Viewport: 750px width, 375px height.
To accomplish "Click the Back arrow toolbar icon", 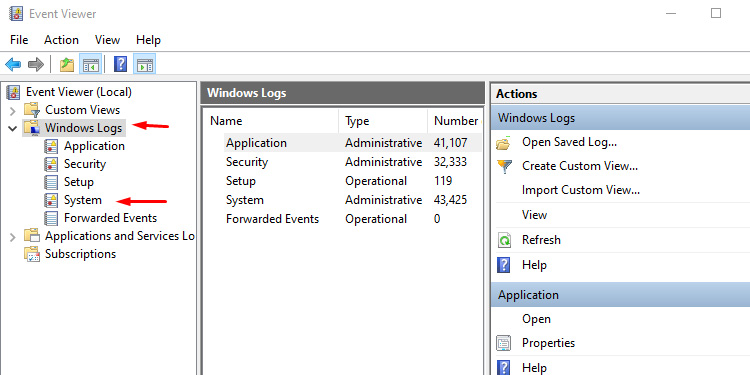I will pos(13,64).
